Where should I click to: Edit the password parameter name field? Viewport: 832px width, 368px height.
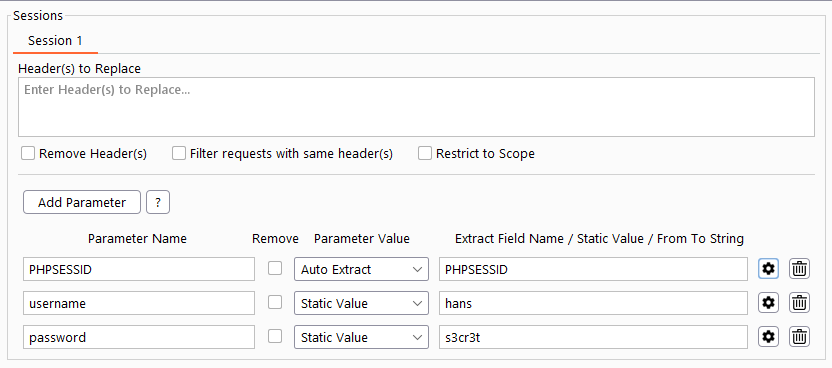click(x=139, y=337)
